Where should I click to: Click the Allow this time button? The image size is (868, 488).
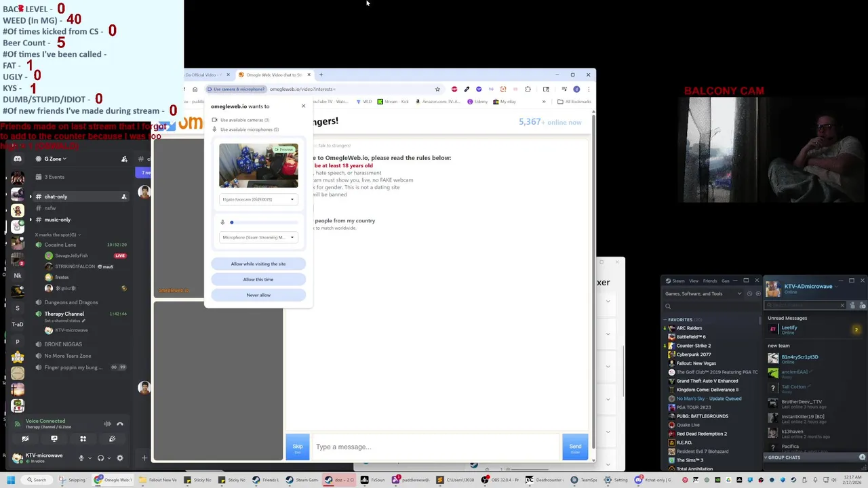pos(258,279)
